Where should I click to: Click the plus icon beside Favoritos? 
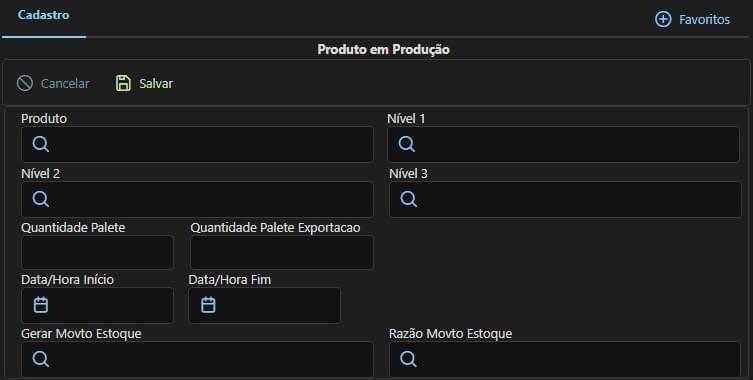tap(663, 19)
